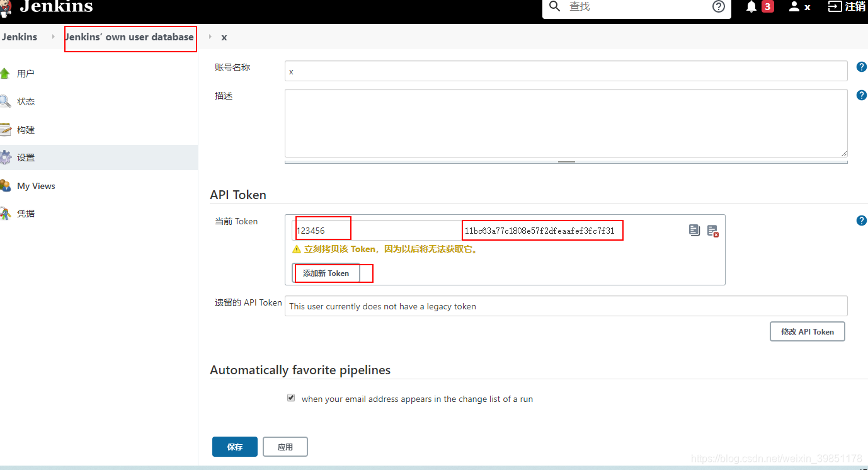The width and height of the screenshot is (868, 470).
Task: Click the Jenkins breadcrumb link
Action: (19, 37)
